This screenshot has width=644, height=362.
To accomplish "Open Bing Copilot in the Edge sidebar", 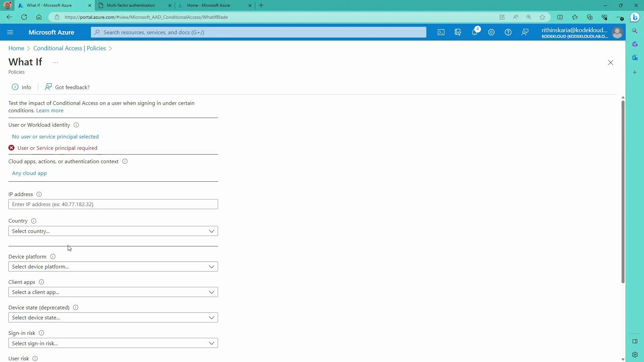I will point(635,17).
